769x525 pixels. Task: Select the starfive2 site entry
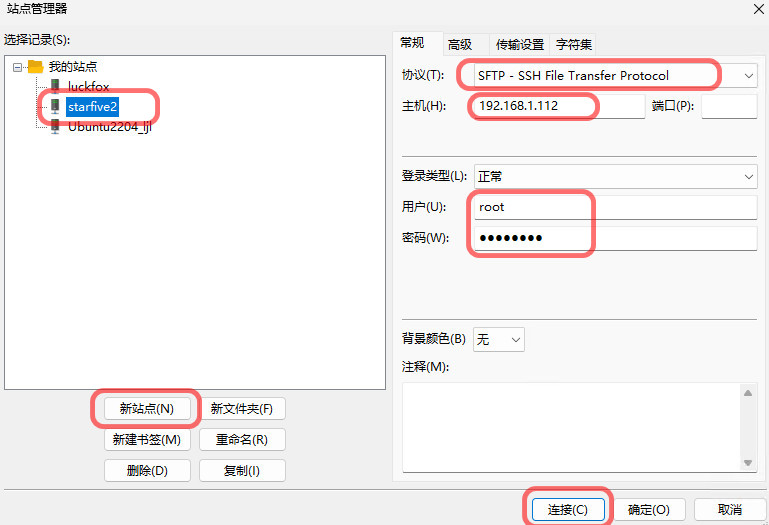click(x=92, y=106)
